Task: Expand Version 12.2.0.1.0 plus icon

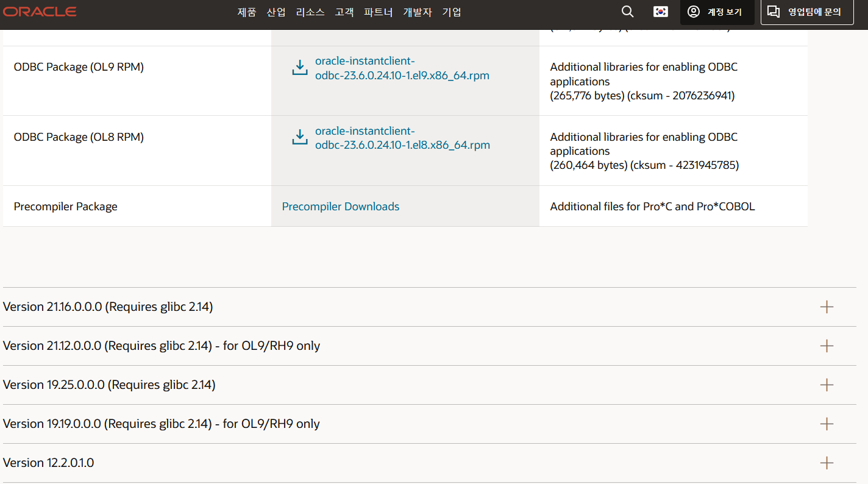Action: 827,463
